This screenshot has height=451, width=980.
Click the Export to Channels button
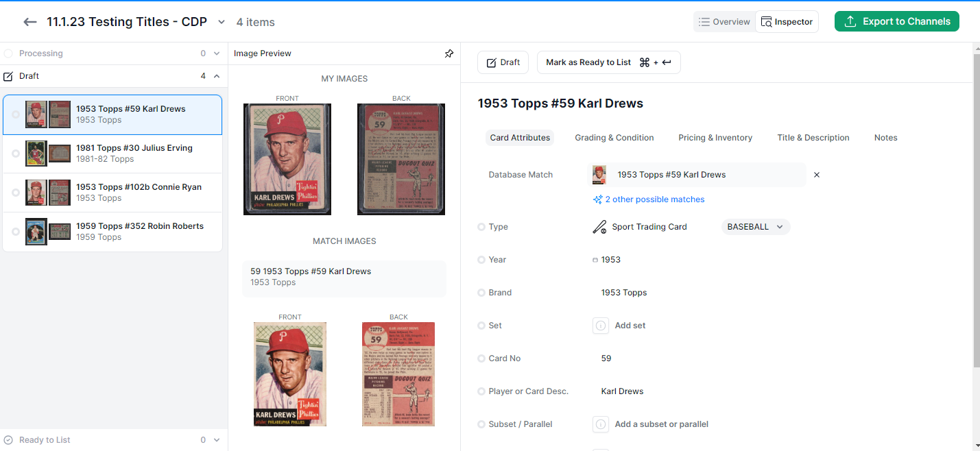[897, 21]
